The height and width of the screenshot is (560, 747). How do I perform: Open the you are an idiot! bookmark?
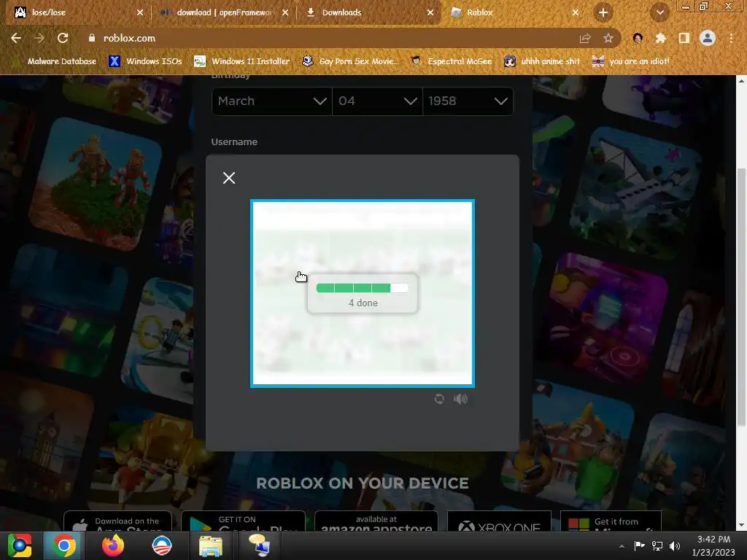[x=631, y=61]
